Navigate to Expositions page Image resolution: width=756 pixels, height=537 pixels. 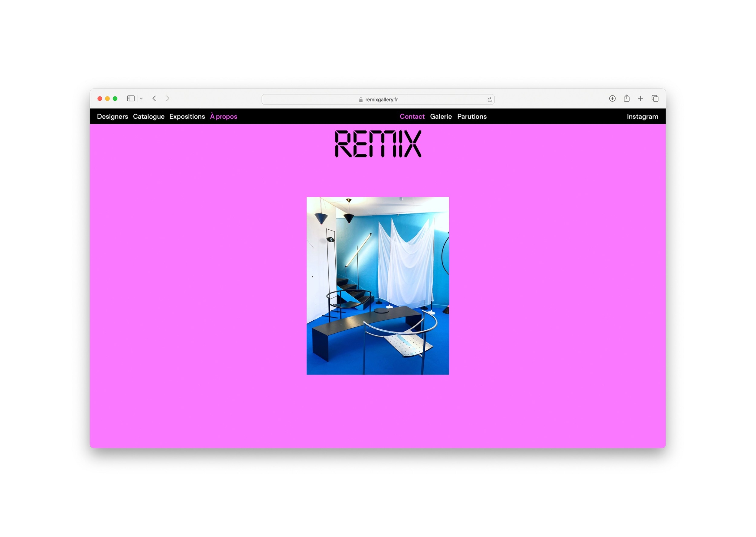tap(187, 116)
